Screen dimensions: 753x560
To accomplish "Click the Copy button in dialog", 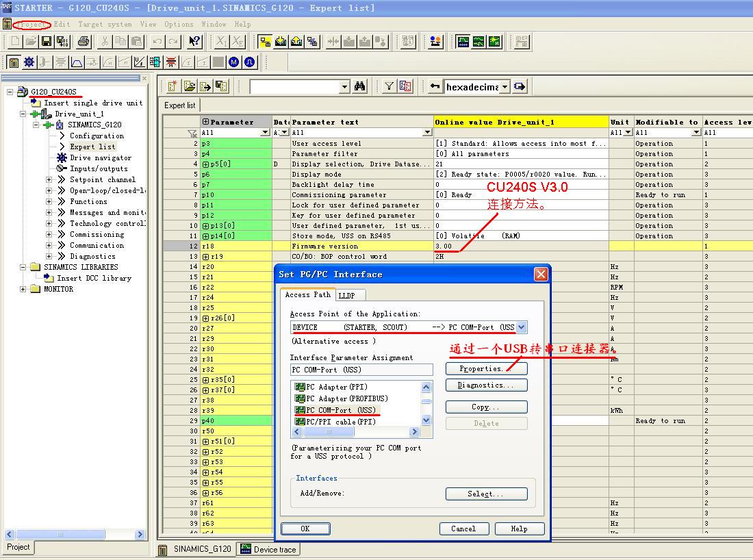I will click(487, 407).
